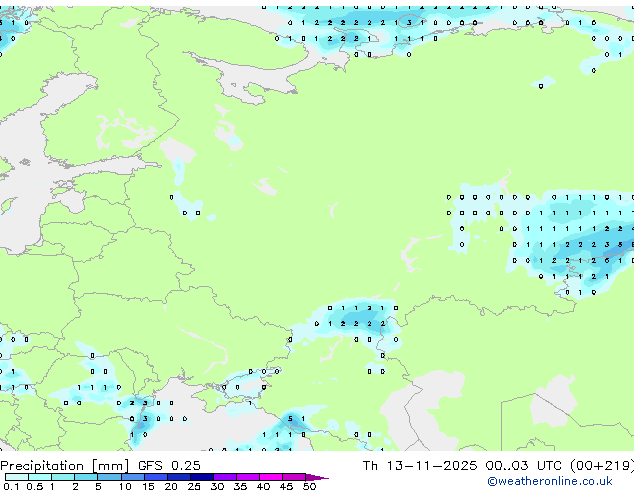Click the '00..03 UTC' time range text
634x490 pixels.
click(524, 466)
